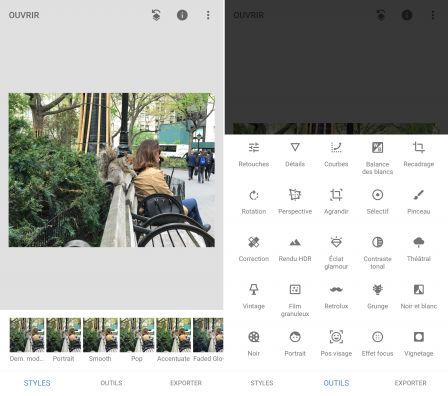Switch to STYLES tab on right screen

pyautogui.click(x=262, y=383)
